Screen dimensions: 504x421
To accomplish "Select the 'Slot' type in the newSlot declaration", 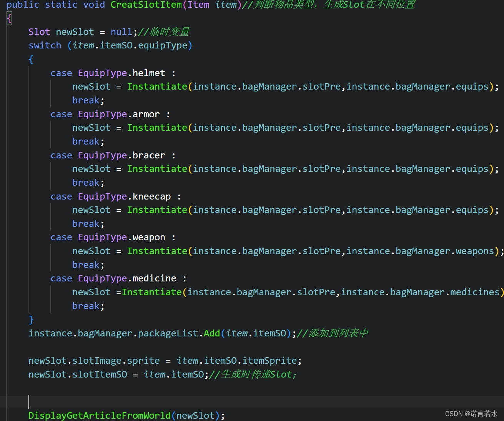I will coord(39,32).
